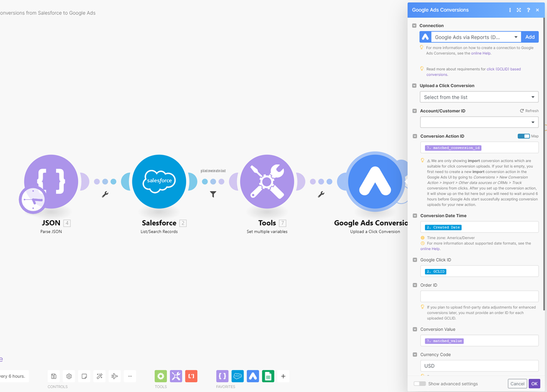The image size is (547, 392).
Task: Open the more controls ellipsis menu
Action: (130, 376)
